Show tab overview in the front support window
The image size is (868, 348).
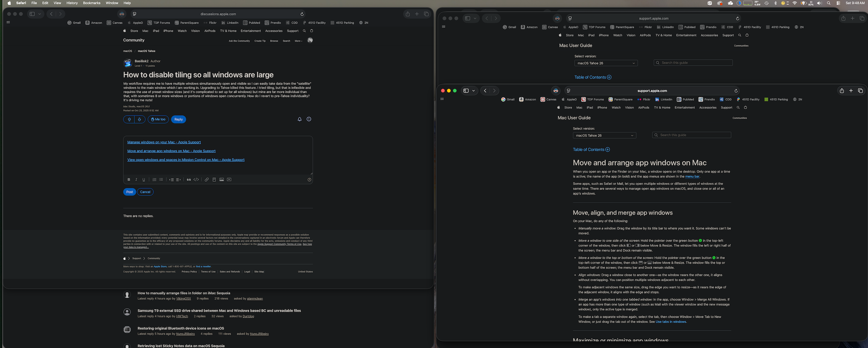tap(860, 90)
